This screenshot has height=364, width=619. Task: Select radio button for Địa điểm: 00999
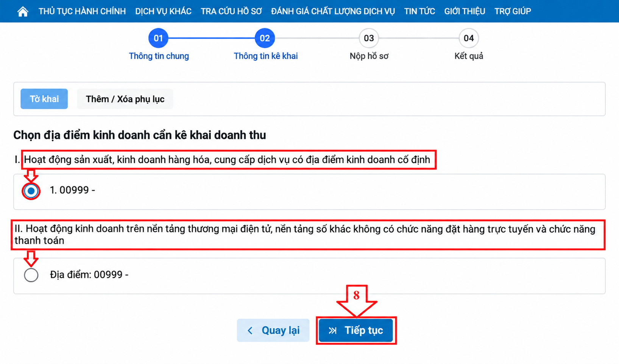31,275
